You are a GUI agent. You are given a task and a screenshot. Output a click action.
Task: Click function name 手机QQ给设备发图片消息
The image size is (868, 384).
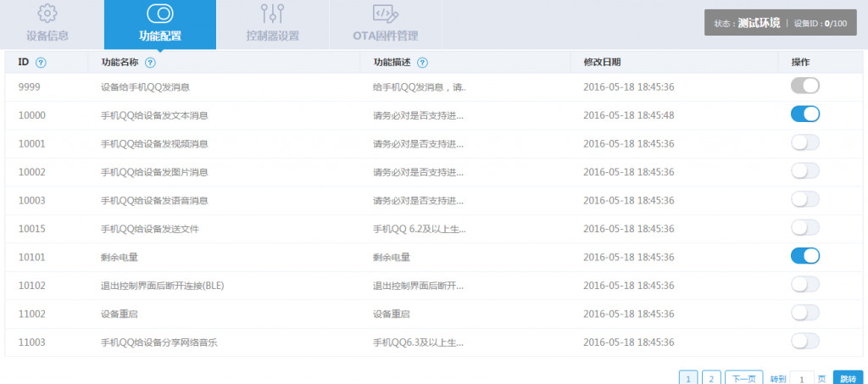coord(154,172)
